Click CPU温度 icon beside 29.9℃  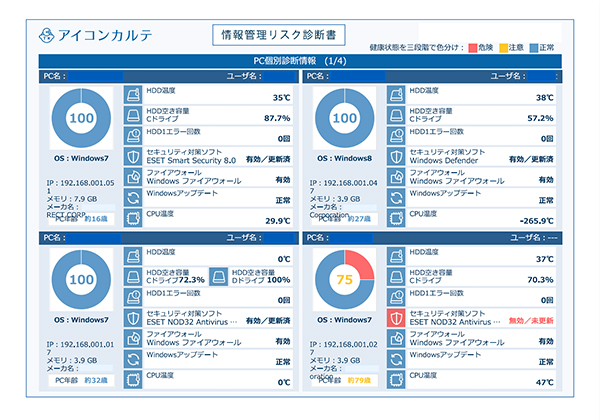[x=133, y=218]
